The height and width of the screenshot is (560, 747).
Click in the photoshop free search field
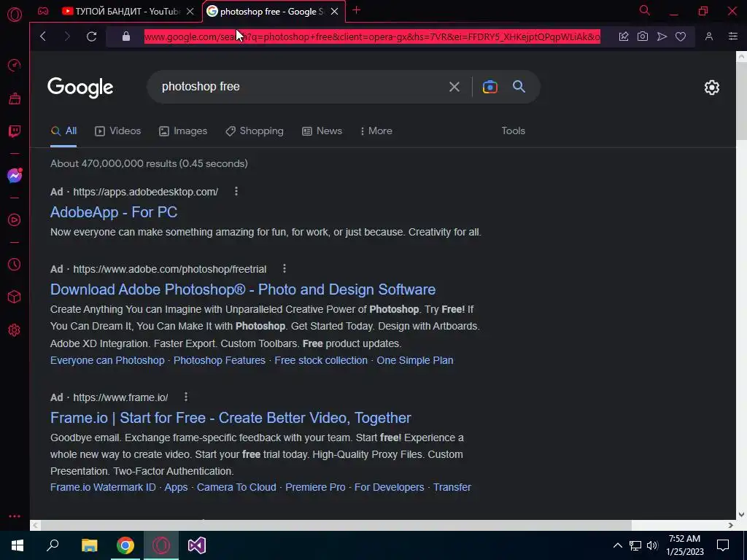point(300,87)
